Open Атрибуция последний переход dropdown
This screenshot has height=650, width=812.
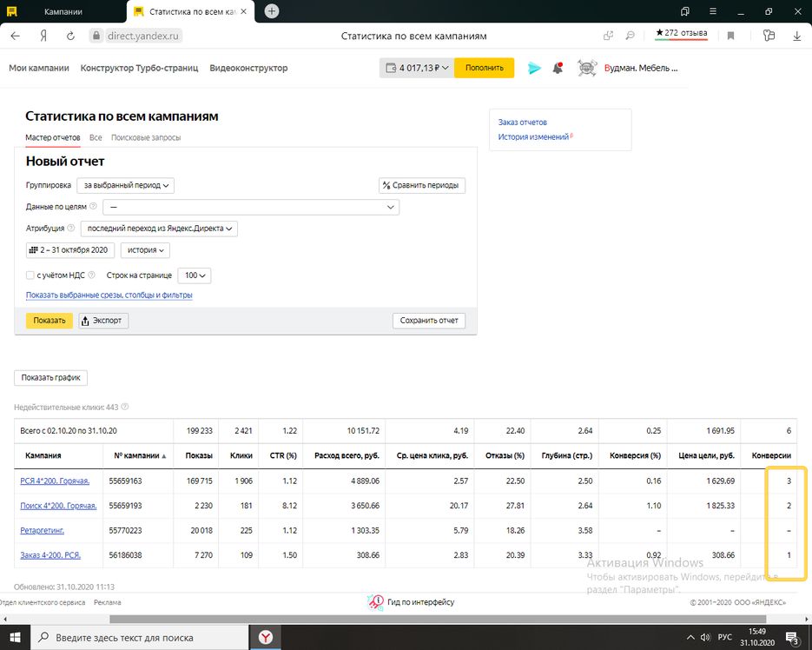[x=159, y=229]
